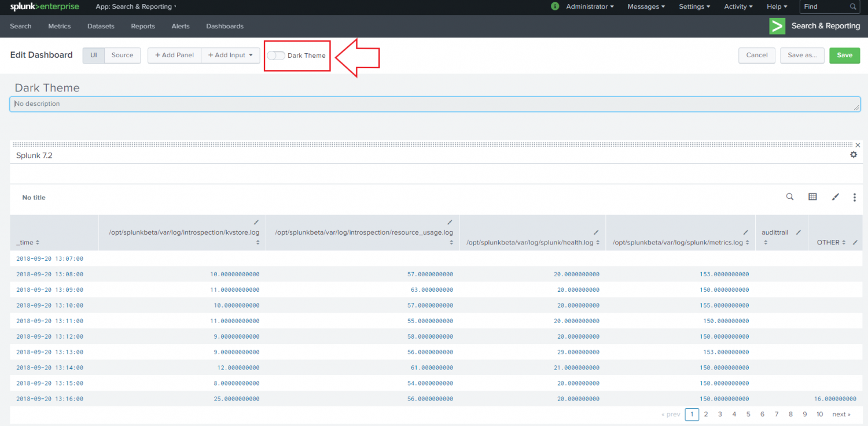This screenshot has height=426, width=868.
Task: Click the info icon in the top bar
Action: (x=555, y=6)
